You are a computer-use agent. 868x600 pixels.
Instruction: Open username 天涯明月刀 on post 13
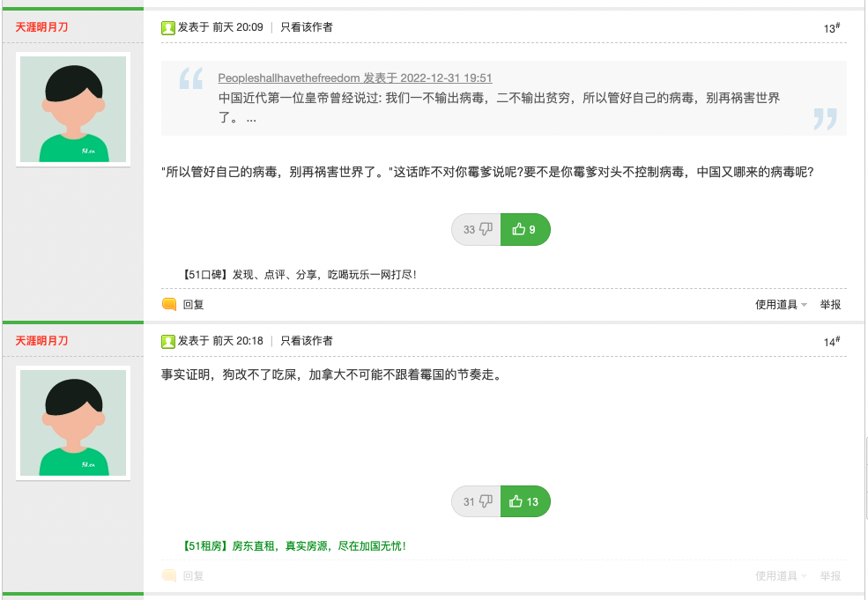click(x=41, y=27)
